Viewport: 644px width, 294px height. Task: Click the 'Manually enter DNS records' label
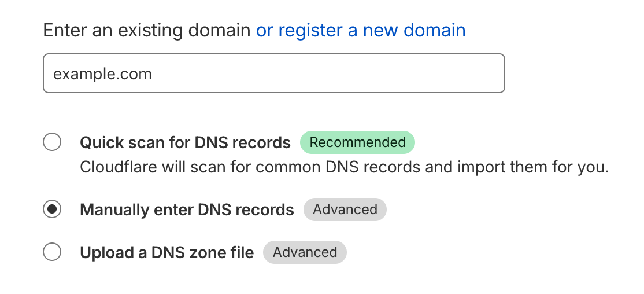point(187,210)
